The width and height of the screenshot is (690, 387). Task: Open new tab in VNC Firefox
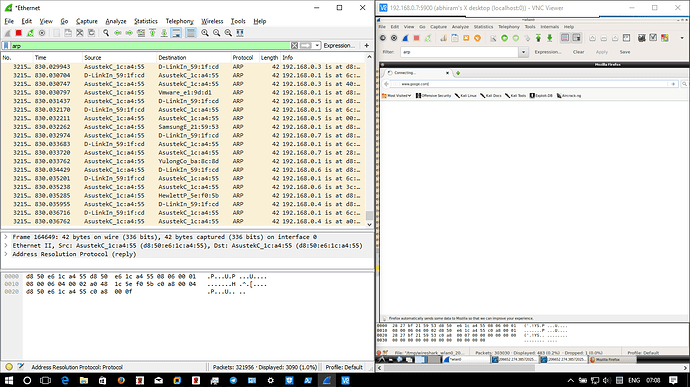tap(458, 73)
